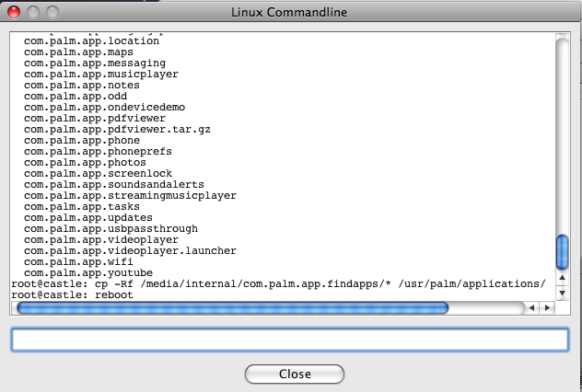Focus the command input text field
This screenshot has height=392, width=582.
(290, 340)
